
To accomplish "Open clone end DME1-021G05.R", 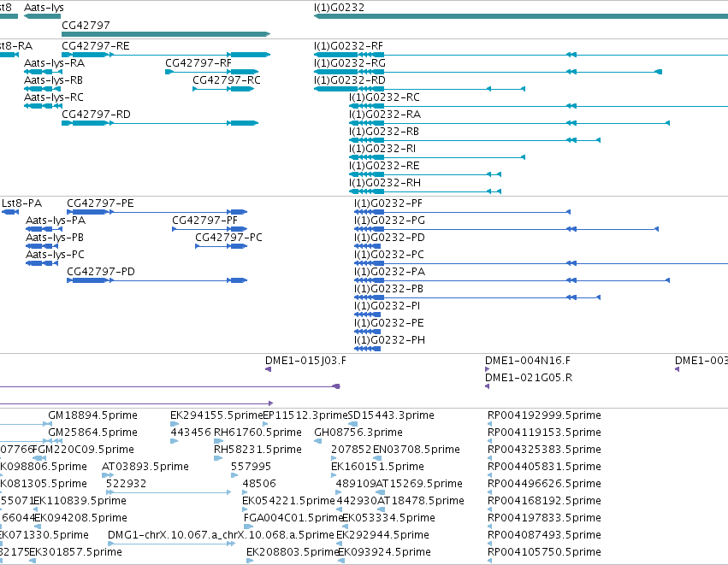I will (x=529, y=378).
